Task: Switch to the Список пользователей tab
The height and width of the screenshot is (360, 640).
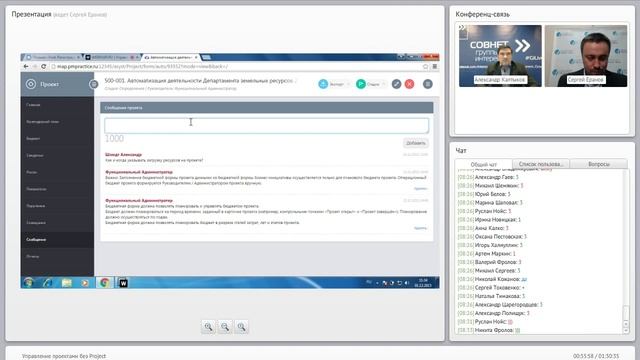Action: 541,164
